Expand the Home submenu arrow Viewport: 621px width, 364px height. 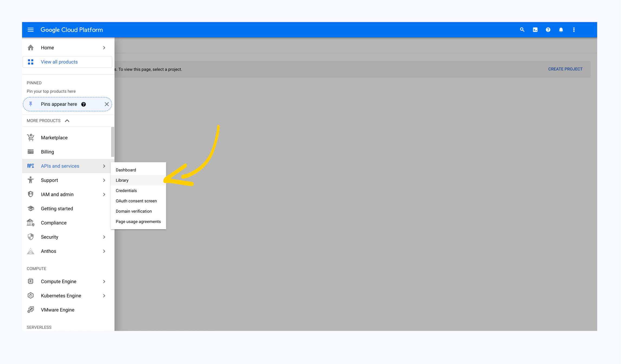coord(104,48)
